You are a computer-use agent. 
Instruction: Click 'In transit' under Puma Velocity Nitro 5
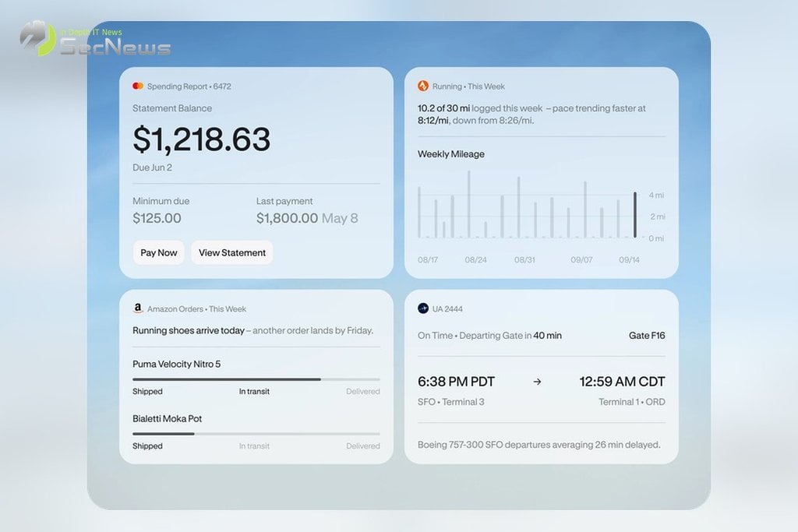[x=254, y=392]
